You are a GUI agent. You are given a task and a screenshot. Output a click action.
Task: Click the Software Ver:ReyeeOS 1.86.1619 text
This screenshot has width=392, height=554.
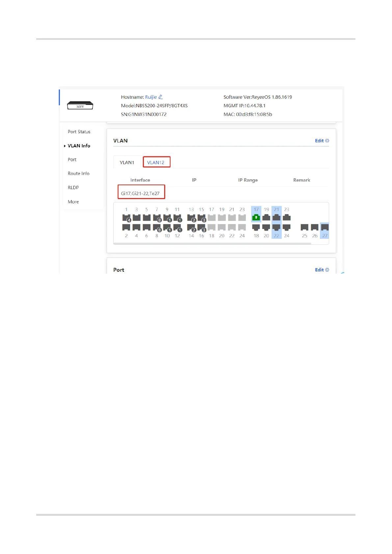coord(258,97)
